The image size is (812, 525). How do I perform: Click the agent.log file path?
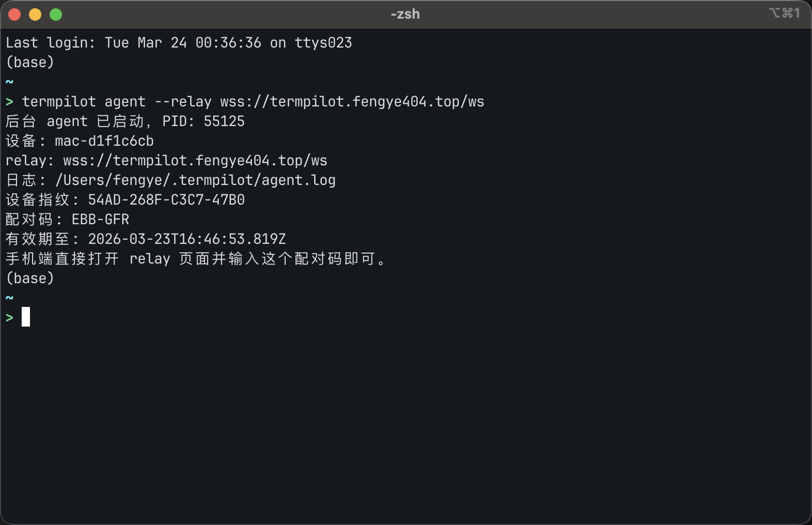click(195, 180)
